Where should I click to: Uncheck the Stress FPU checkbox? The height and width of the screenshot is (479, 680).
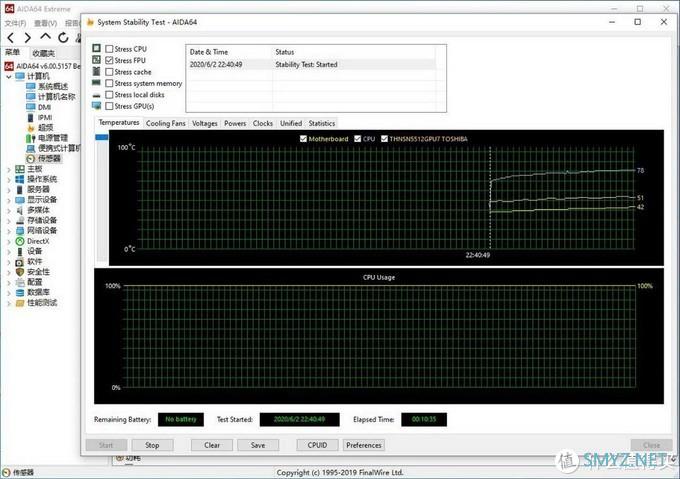[109, 60]
